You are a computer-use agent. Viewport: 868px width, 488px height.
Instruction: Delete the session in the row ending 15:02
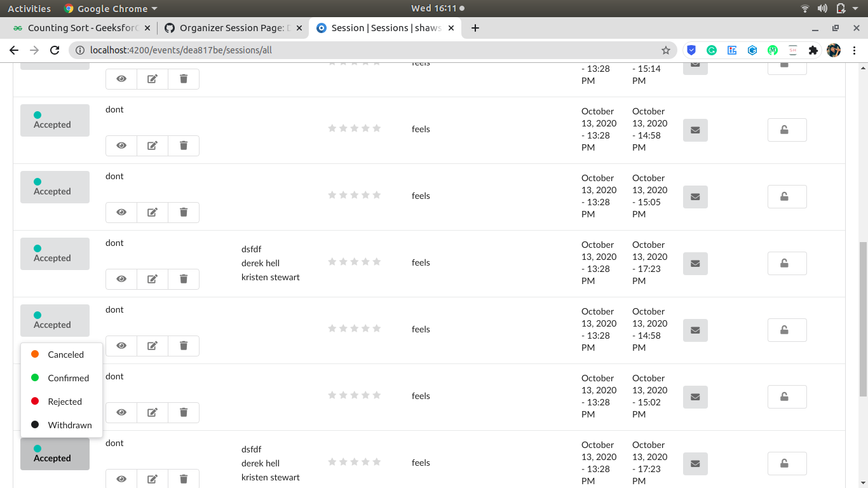[x=184, y=412]
